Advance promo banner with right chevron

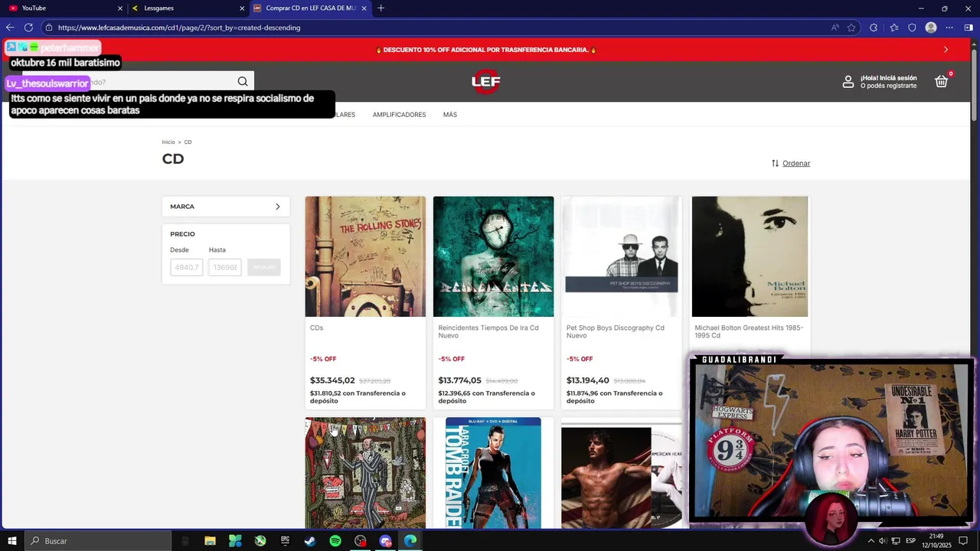point(946,50)
